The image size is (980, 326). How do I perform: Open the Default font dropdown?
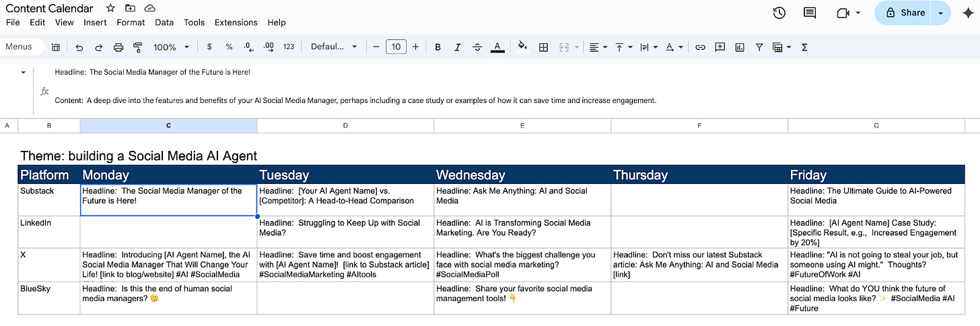pos(335,47)
